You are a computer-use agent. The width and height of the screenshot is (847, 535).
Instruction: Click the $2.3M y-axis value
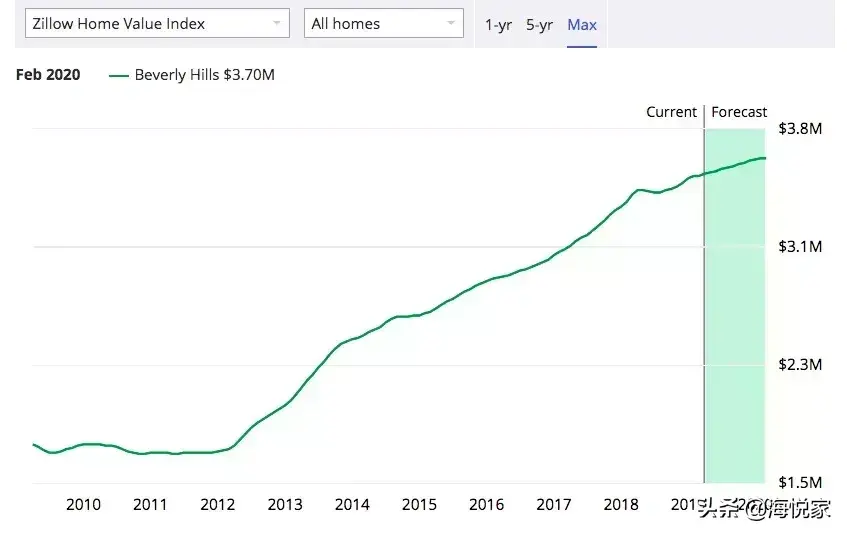click(800, 365)
